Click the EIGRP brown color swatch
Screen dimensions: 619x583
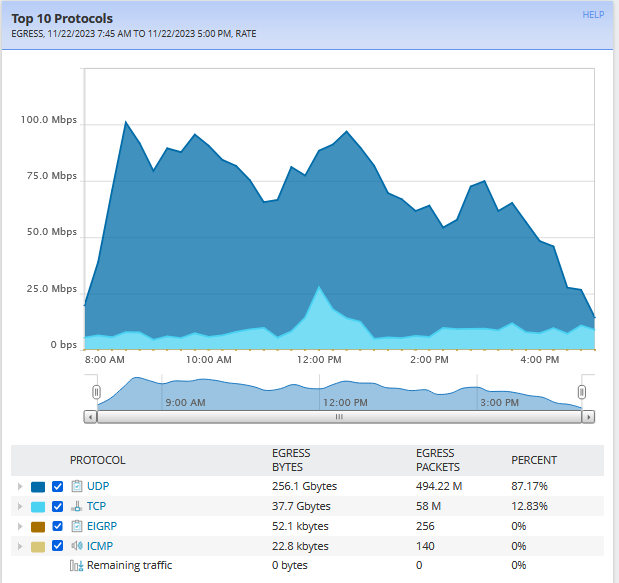tap(38, 527)
